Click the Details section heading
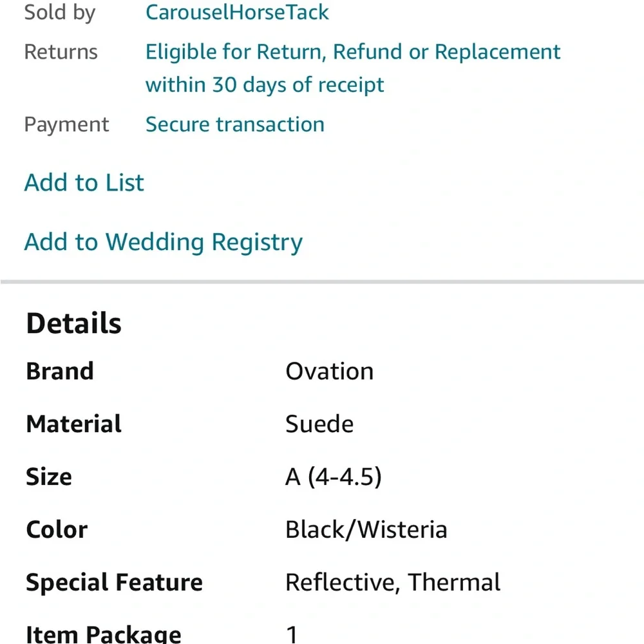Screen dimensions: 644x644 pos(74,323)
